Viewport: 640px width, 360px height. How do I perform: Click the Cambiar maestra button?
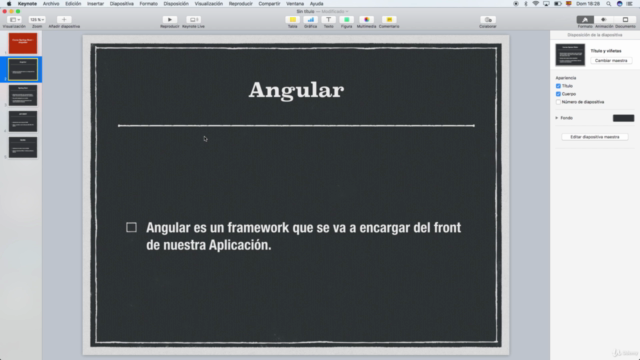[611, 60]
